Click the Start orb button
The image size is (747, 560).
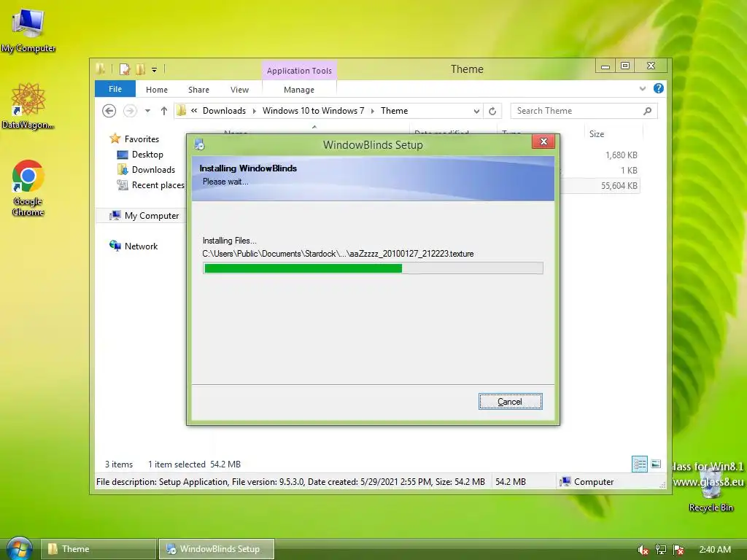click(x=20, y=549)
